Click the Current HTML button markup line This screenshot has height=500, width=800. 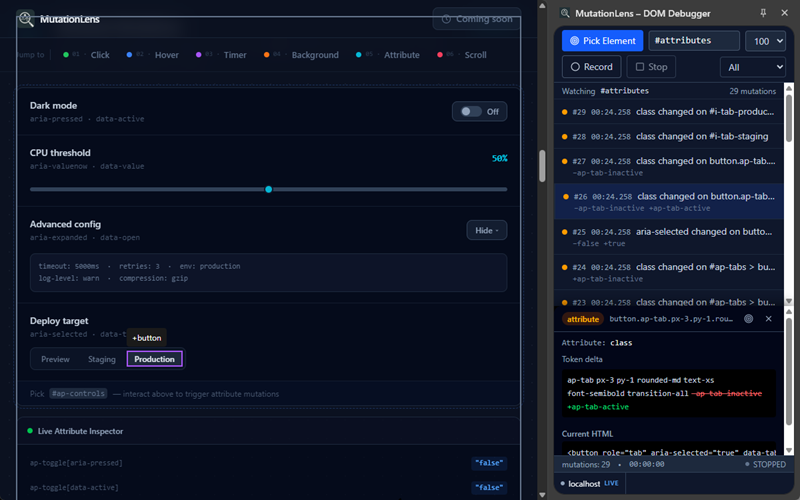[671, 452]
